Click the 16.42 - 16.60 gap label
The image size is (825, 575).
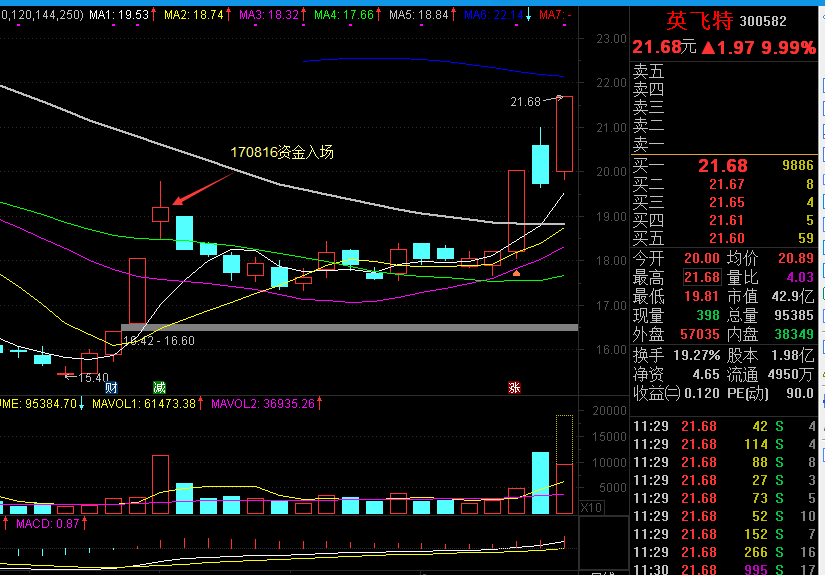pyautogui.click(x=159, y=340)
